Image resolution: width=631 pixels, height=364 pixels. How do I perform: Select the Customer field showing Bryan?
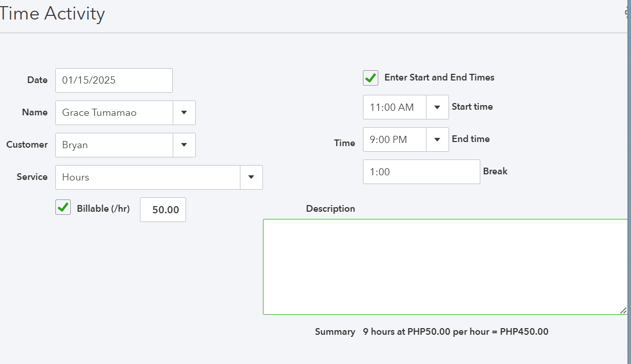pos(114,145)
